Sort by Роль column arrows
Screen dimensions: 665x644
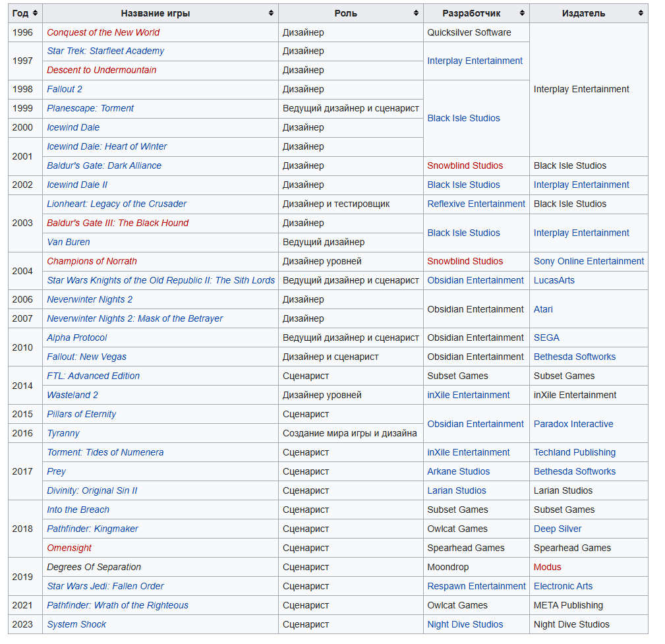point(416,13)
